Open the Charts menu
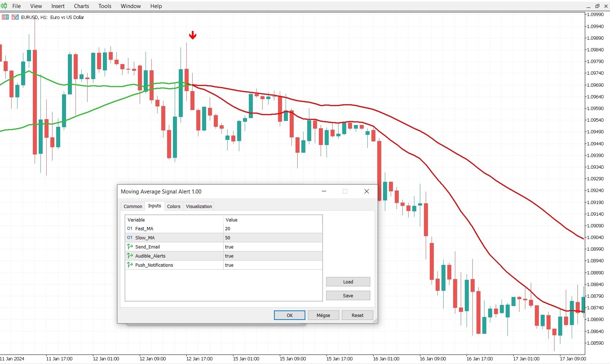This screenshot has width=610, height=364. point(81,6)
